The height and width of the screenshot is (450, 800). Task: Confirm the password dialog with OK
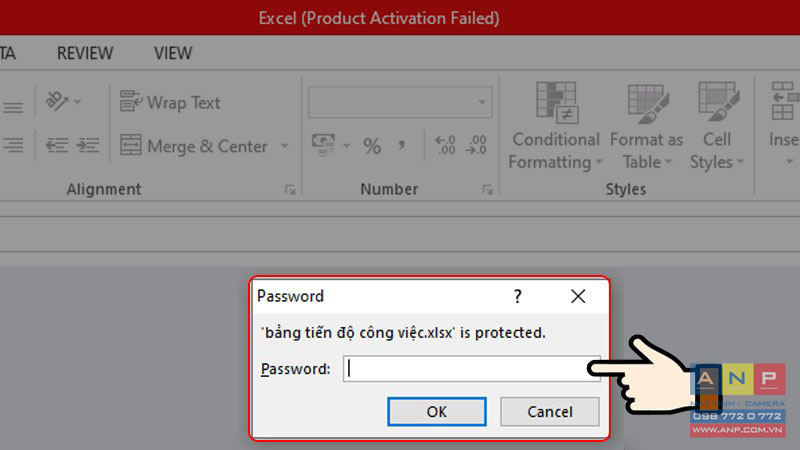437,411
